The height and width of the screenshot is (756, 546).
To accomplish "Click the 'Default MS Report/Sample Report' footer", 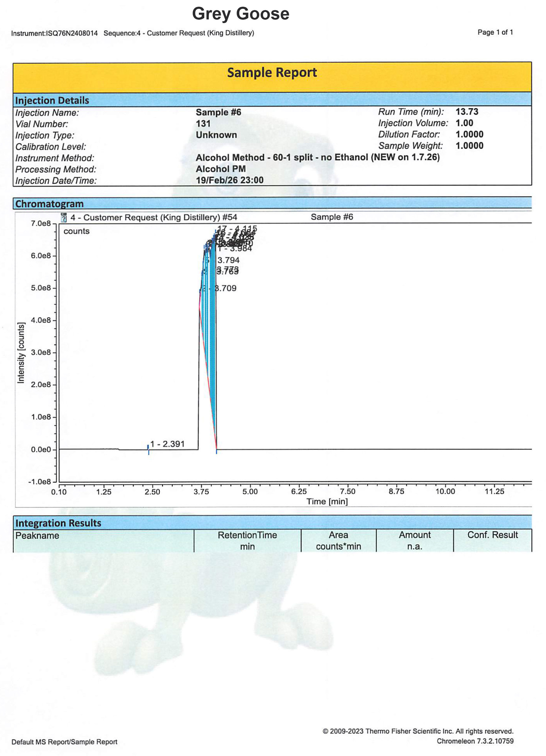I will tap(64, 742).
